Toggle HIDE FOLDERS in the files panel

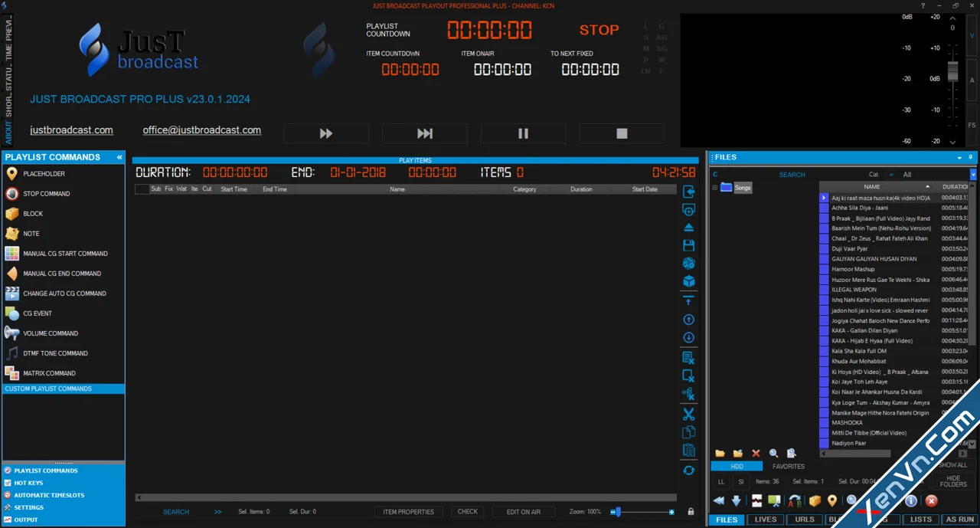[x=952, y=481]
